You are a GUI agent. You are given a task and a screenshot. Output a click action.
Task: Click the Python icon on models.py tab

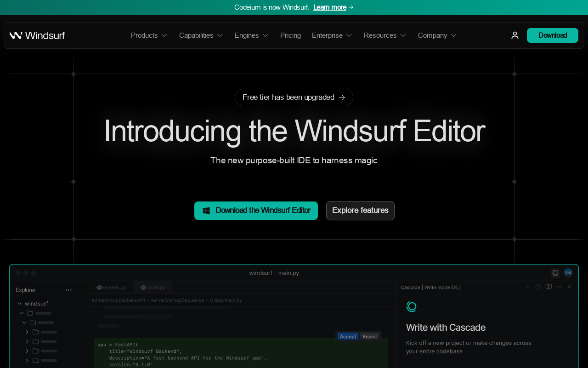click(x=99, y=287)
